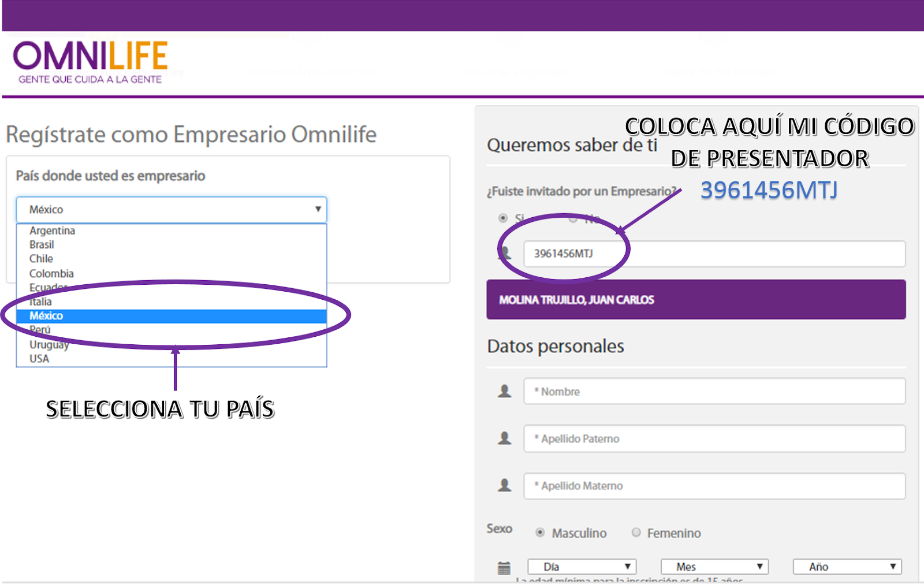The height and width of the screenshot is (584, 924).
Task: Select Argentina from the country list
Action: 172,230
